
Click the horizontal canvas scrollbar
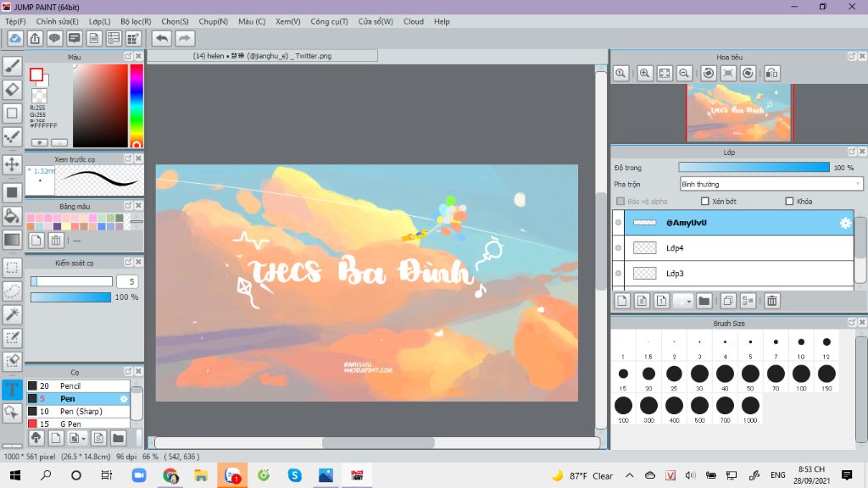point(377,442)
